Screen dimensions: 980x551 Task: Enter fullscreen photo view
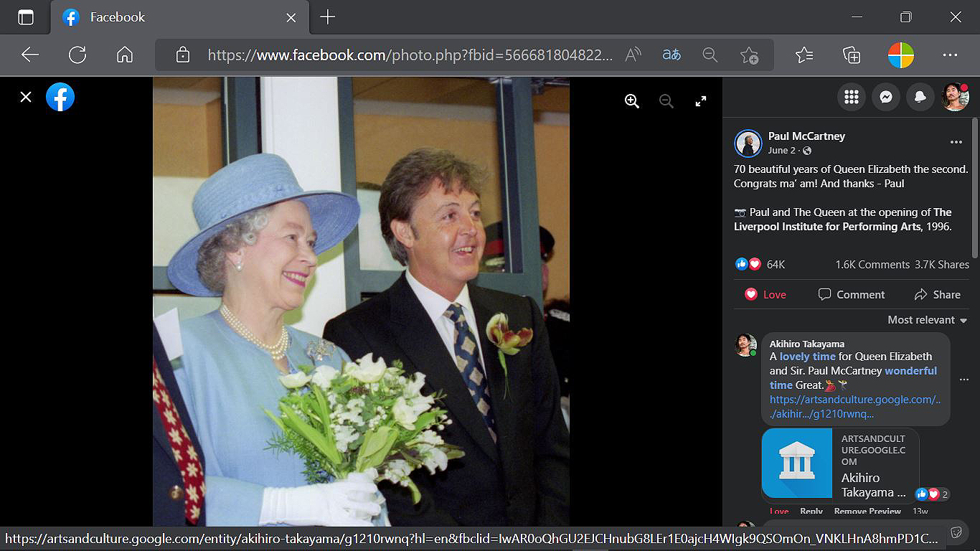pyautogui.click(x=701, y=101)
